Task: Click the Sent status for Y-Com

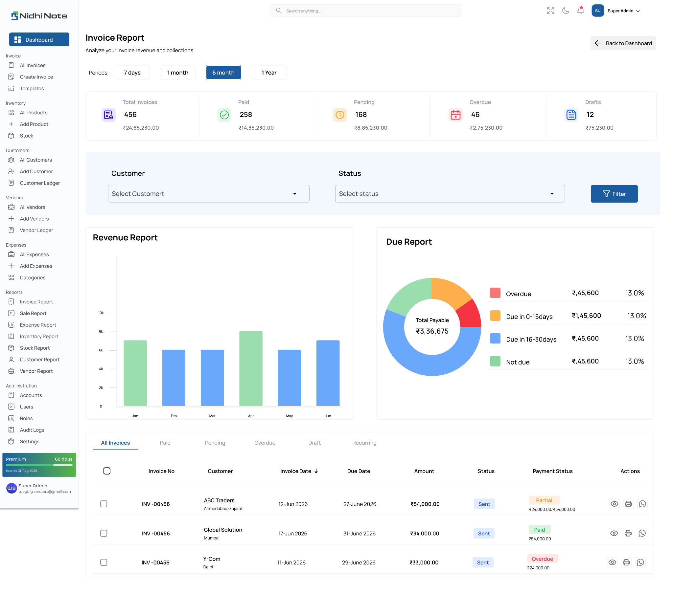Action: pos(483,562)
